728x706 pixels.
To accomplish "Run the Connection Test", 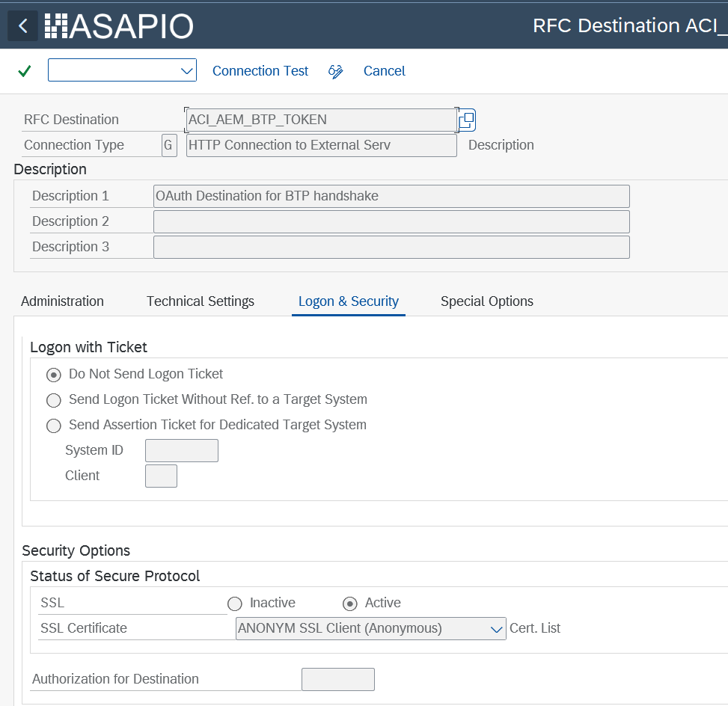I will coord(260,71).
